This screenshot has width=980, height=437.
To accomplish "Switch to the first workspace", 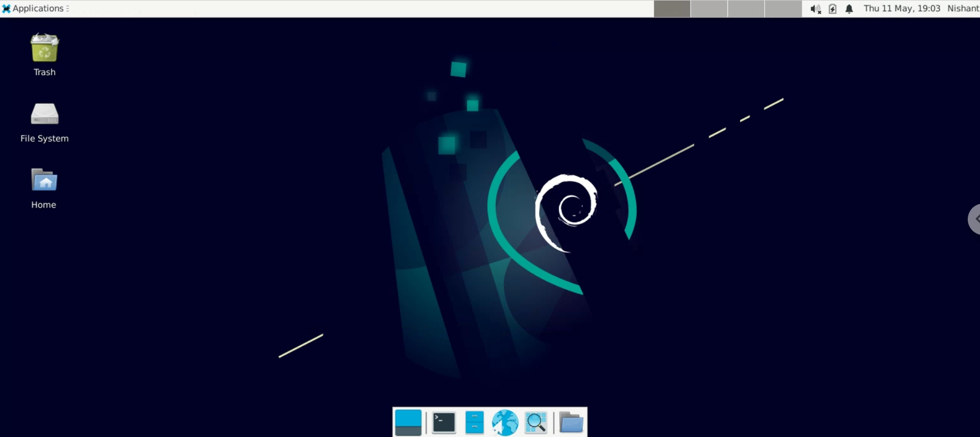I will 672,9.
